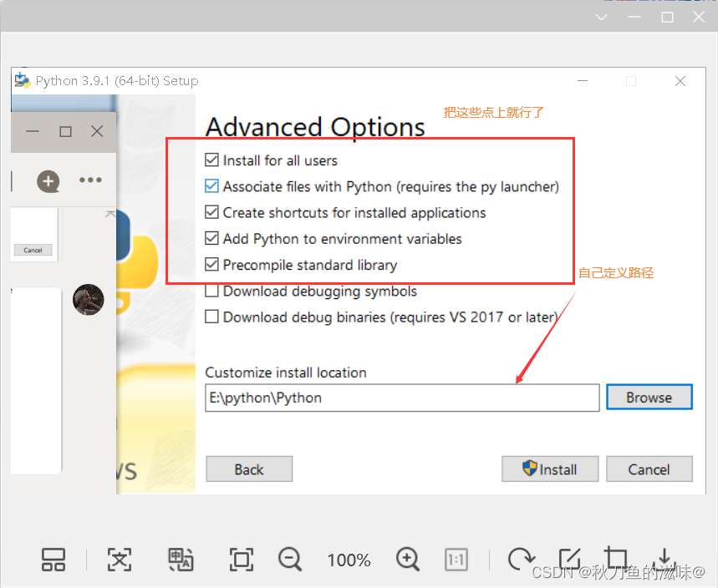Uncheck Associate files with Python option
Screen dimensions: 718x588
pos(211,186)
